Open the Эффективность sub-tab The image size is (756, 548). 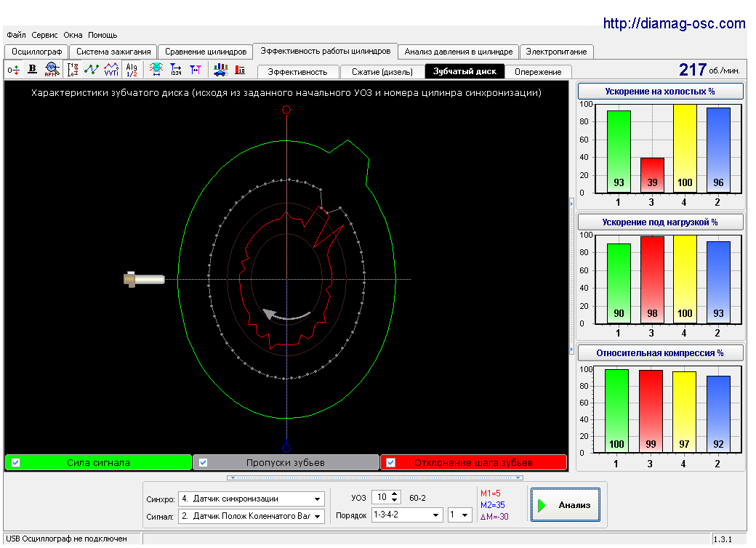pyautogui.click(x=297, y=72)
